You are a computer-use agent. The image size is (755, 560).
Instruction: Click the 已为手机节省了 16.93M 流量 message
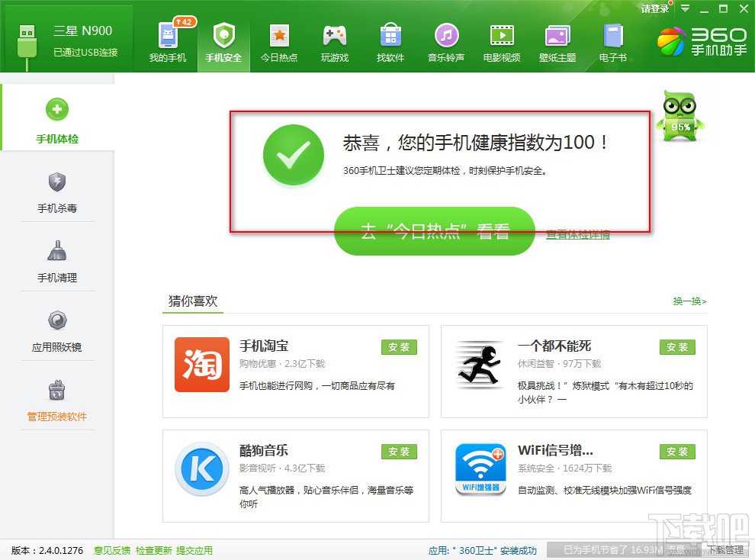point(624,550)
